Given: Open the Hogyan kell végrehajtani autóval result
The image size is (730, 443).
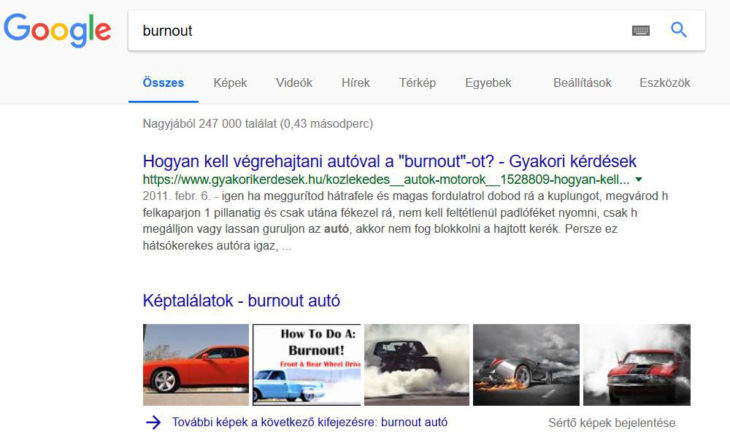Looking at the screenshot, I should [389, 161].
